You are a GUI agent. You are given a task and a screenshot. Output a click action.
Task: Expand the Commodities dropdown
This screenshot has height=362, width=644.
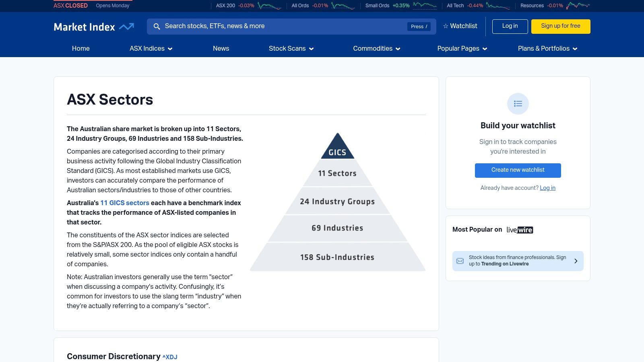click(x=377, y=49)
